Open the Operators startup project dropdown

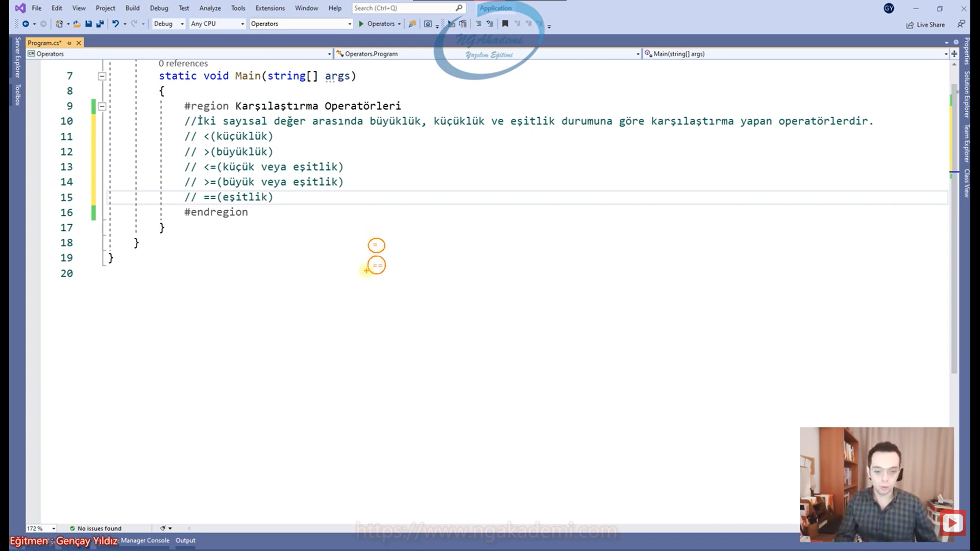pyautogui.click(x=301, y=24)
